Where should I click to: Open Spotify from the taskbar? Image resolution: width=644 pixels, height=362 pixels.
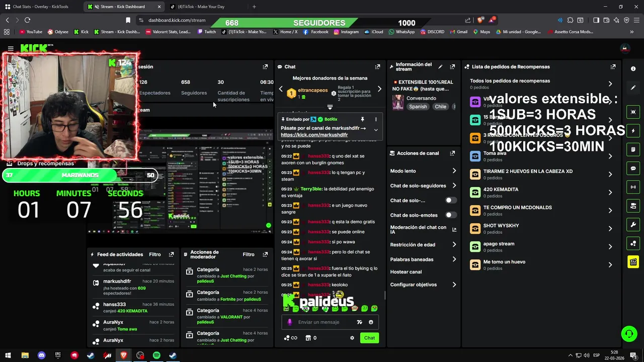pyautogui.click(x=156, y=355)
